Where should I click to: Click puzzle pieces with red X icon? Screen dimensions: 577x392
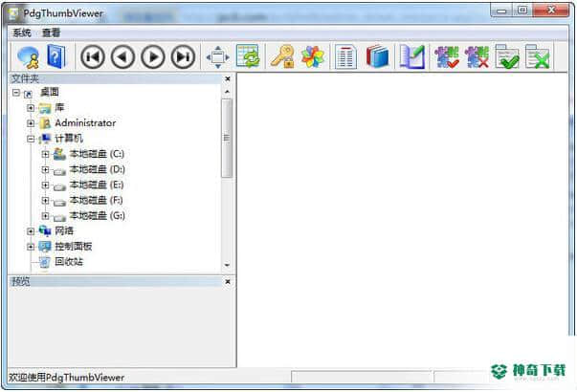click(477, 57)
